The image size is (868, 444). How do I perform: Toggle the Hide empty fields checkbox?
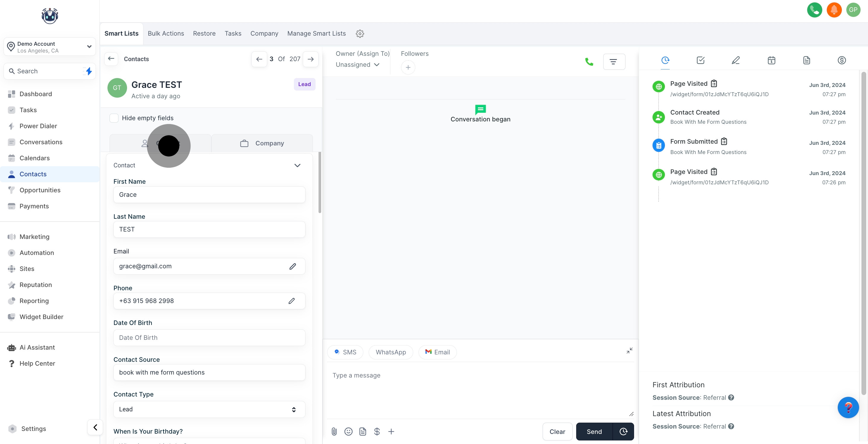click(x=114, y=118)
